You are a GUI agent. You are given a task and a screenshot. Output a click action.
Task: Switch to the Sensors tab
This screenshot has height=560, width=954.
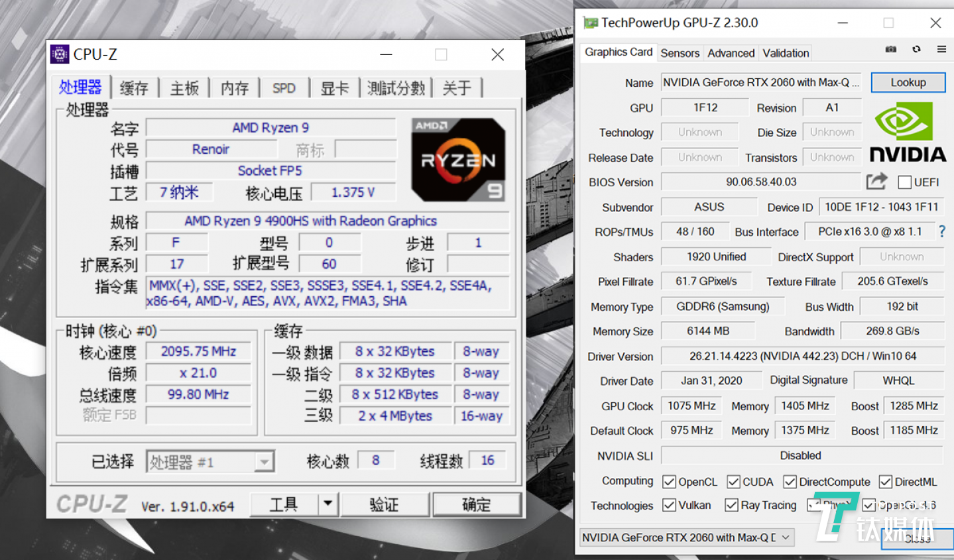coord(680,53)
